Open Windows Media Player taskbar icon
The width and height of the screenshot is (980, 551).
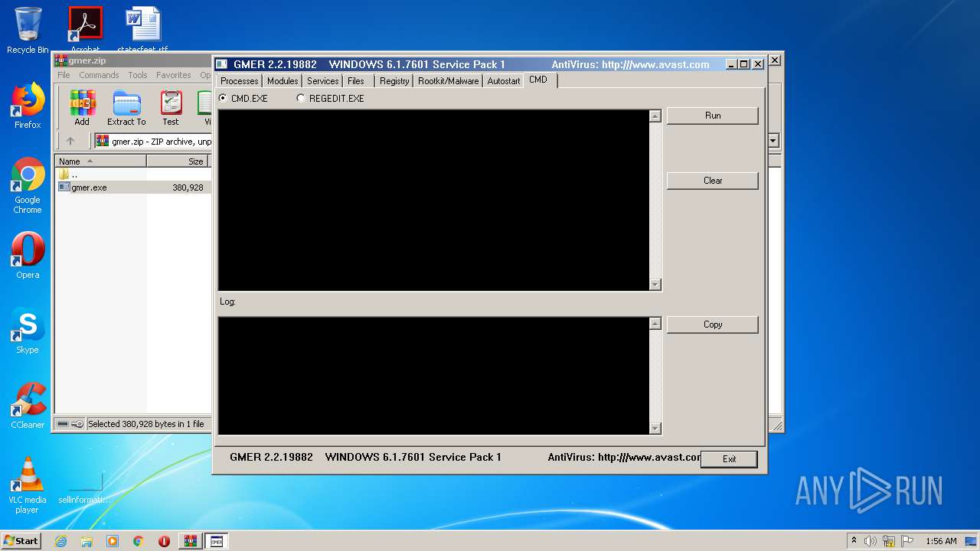point(113,541)
